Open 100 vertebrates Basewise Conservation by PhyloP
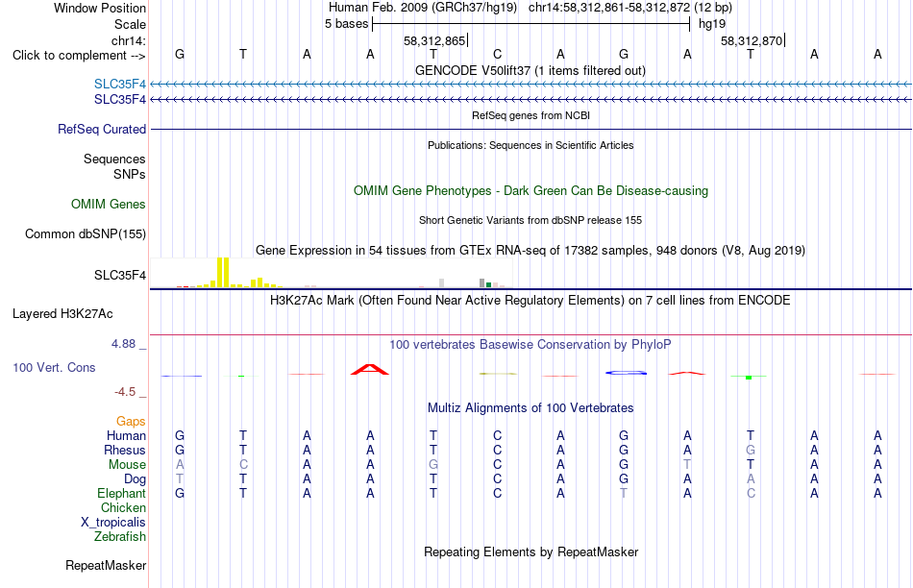Screen dimensions: 913x588 coord(531,345)
